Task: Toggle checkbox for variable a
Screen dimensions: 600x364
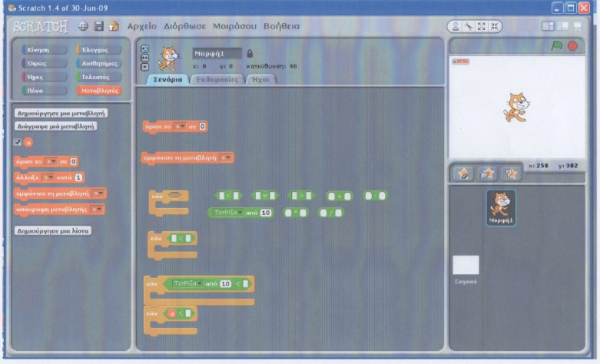Action: [18, 142]
